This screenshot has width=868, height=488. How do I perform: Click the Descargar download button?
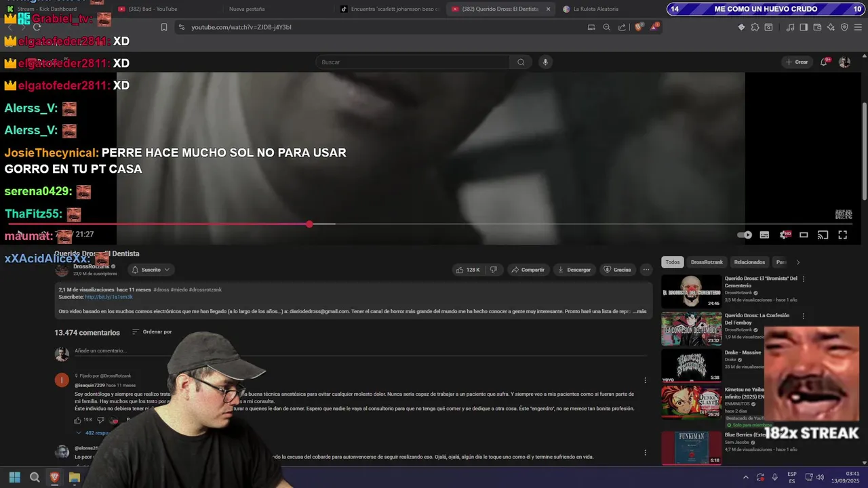tap(574, 270)
